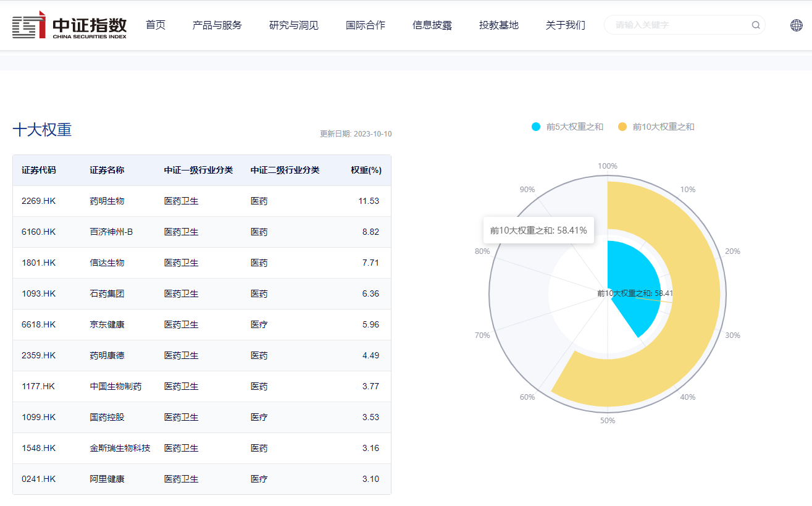Click the 京东健康 security name
Viewport: 812px width, 506px height.
click(x=107, y=324)
